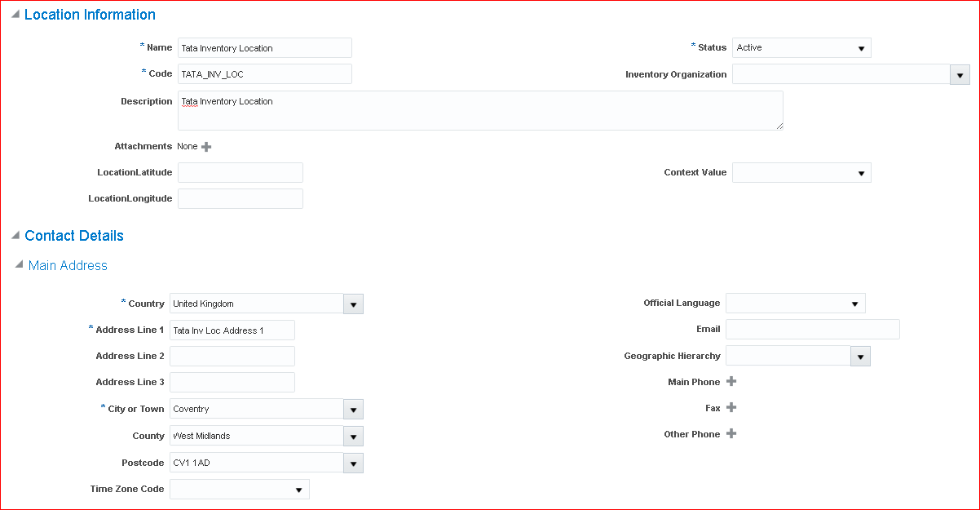Viewport: 980px width, 510px height.
Task: Collapse the Location Information section
Action: 15,15
